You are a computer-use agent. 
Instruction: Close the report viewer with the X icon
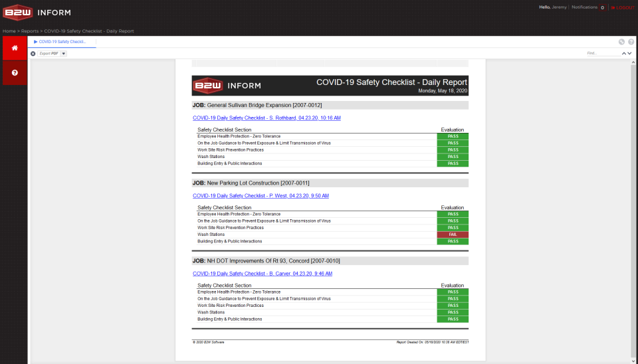pyautogui.click(x=33, y=54)
